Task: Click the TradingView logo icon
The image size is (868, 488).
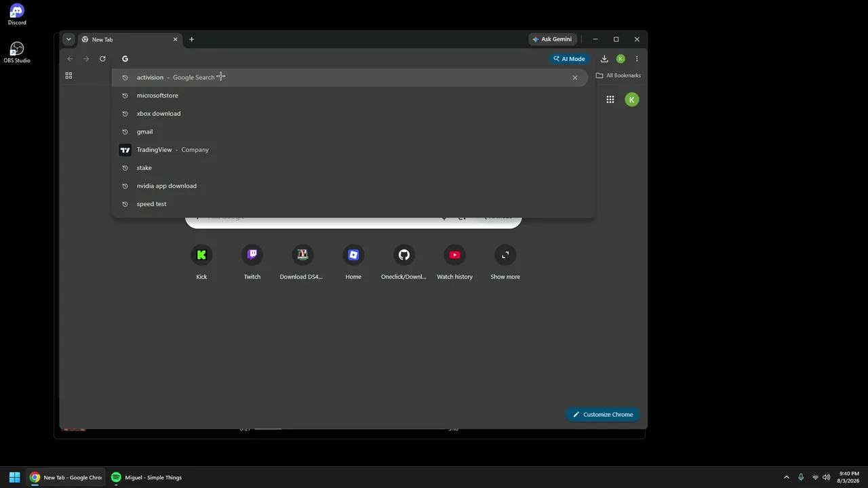Action: tap(125, 150)
